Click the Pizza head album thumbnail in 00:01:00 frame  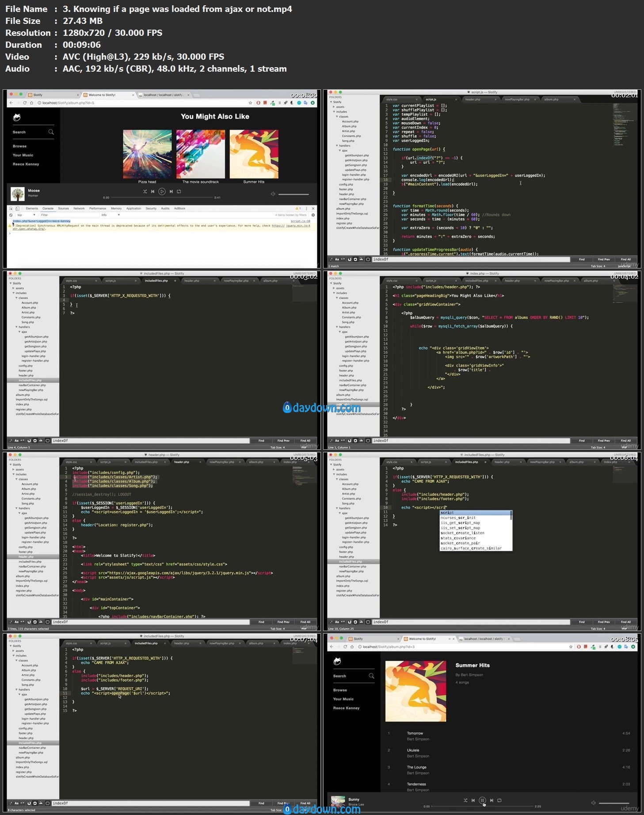[147, 154]
